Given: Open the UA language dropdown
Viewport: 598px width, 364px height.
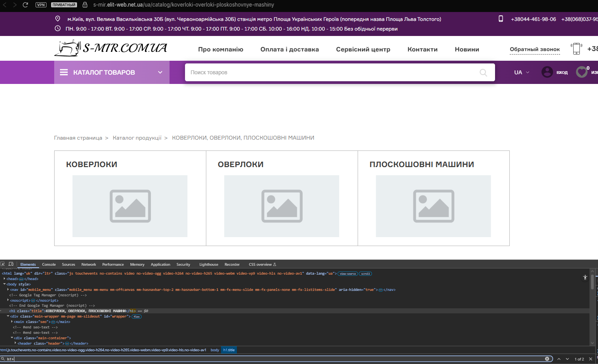Looking at the screenshot, I should [x=522, y=72].
